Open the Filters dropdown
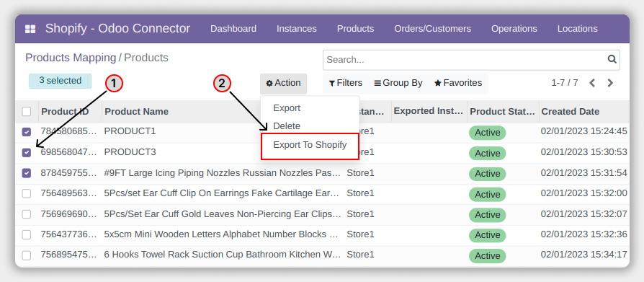This screenshot has height=282, width=644. point(345,83)
